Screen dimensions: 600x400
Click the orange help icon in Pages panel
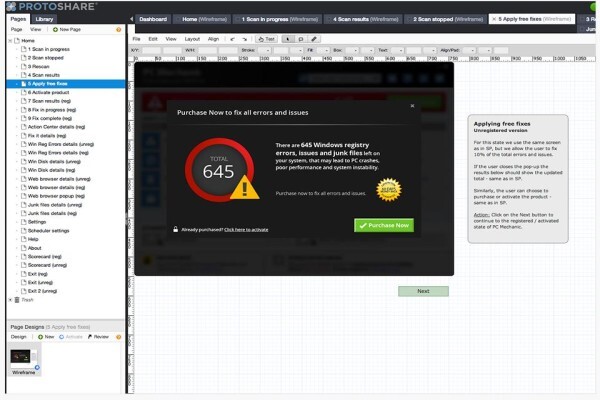119,29
